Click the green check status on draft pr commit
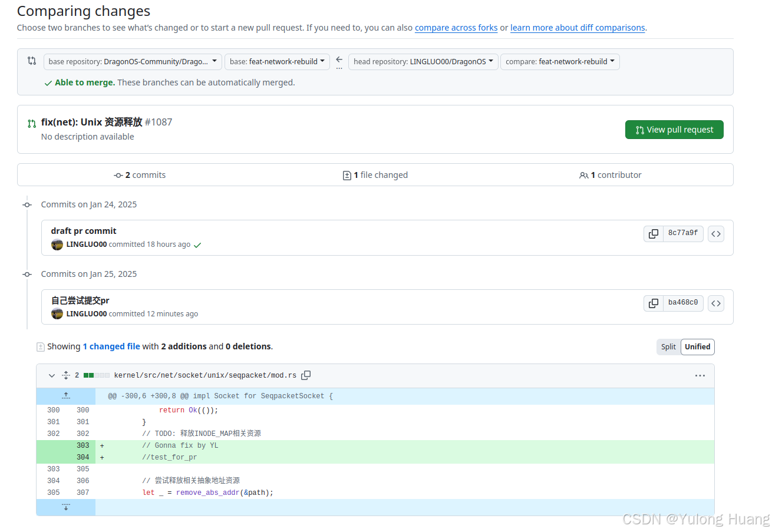The height and width of the screenshot is (532, 772). point(197,245)
